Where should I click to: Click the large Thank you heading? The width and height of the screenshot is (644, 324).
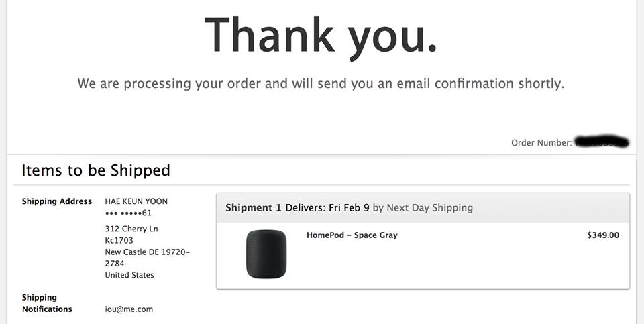(321, 36)
